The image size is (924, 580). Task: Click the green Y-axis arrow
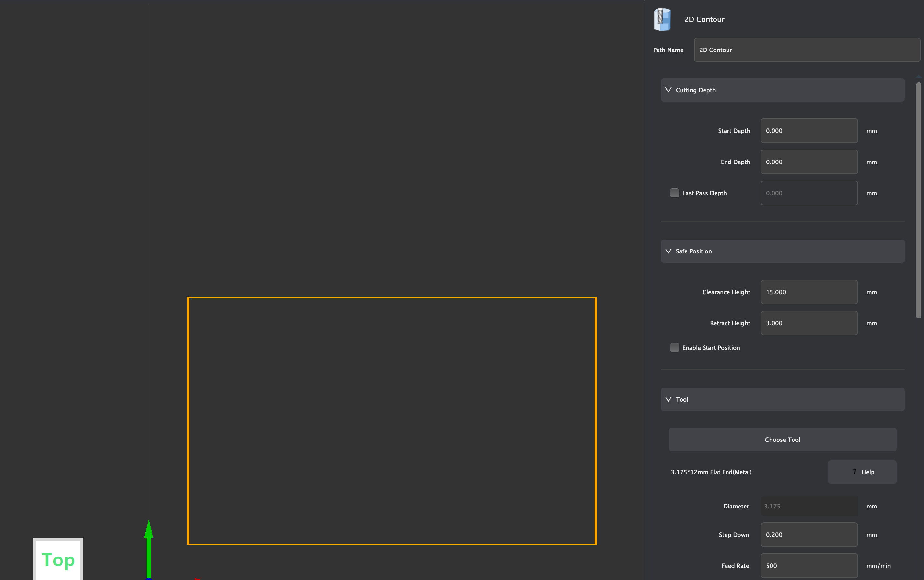(149, 545)
